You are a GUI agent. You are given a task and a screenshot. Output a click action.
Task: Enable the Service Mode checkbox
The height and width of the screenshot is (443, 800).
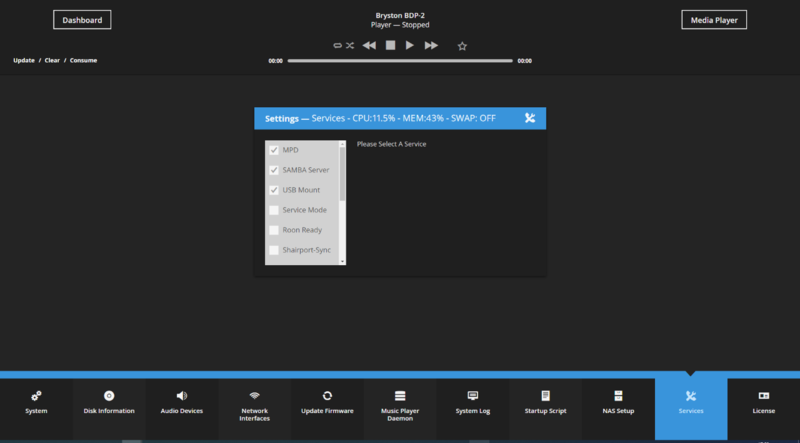pyautogui.click(x=274, y=210)
